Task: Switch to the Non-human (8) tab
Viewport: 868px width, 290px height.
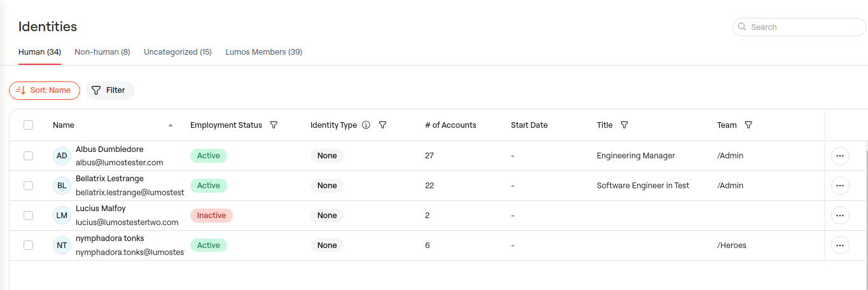Action: 102,52
